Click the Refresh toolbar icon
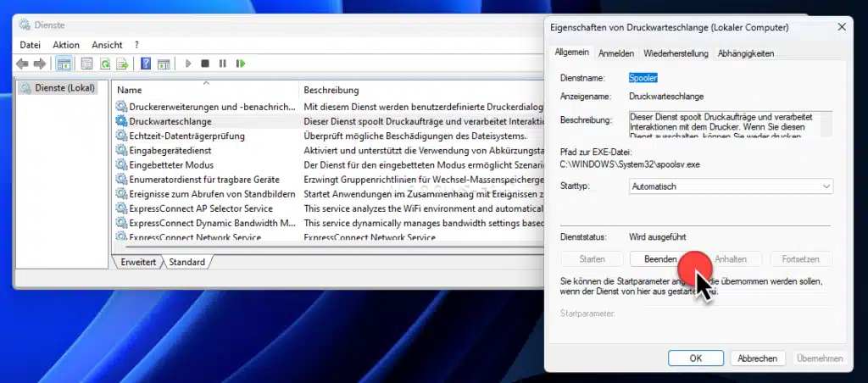The height and width of the screenshot is (383, 868). (104, 64)
